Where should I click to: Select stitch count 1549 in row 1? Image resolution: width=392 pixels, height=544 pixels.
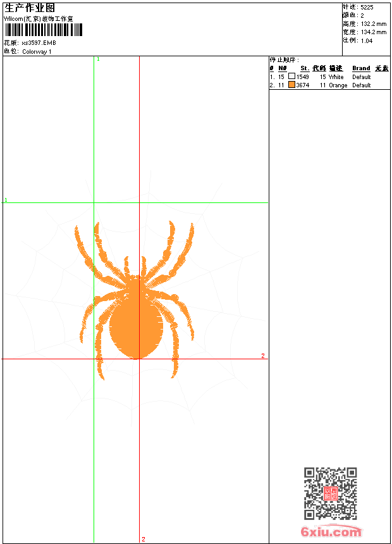tap(302, 77)
